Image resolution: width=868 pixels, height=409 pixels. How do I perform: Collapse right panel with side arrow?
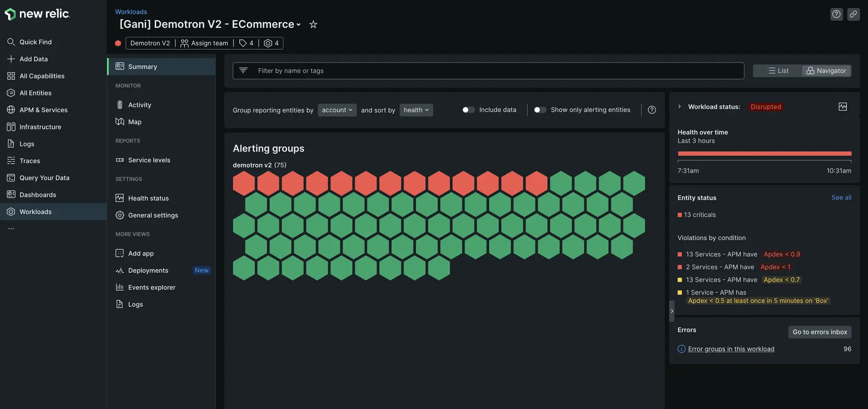click(x=672, y=311)
